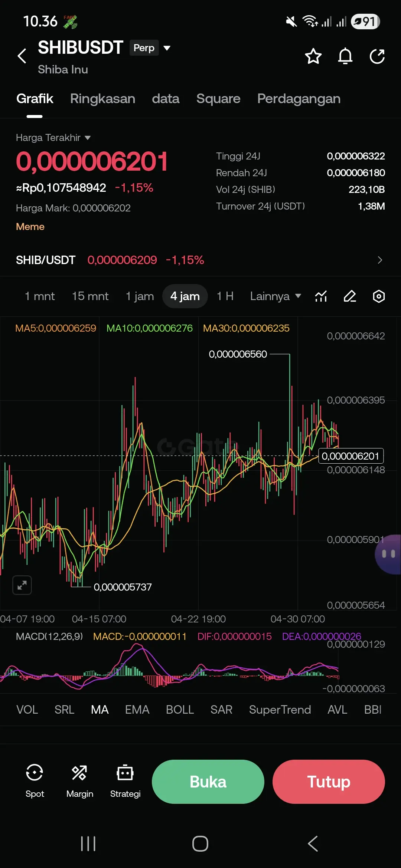Tap chart low marker 0,000005737

[x=123, y=587]
